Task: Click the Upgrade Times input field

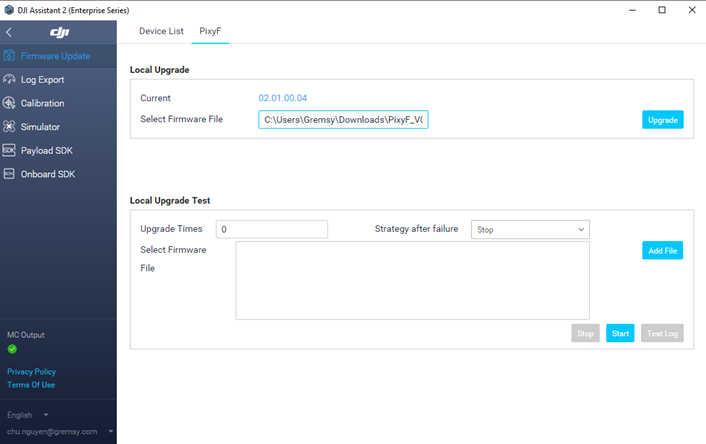Action: coord(272,230)
